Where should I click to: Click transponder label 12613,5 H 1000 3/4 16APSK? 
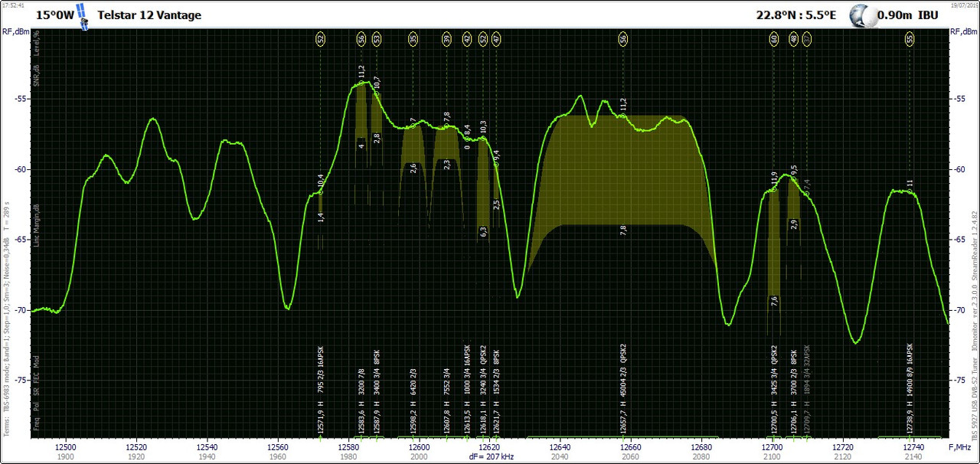[x=467, y=390]
